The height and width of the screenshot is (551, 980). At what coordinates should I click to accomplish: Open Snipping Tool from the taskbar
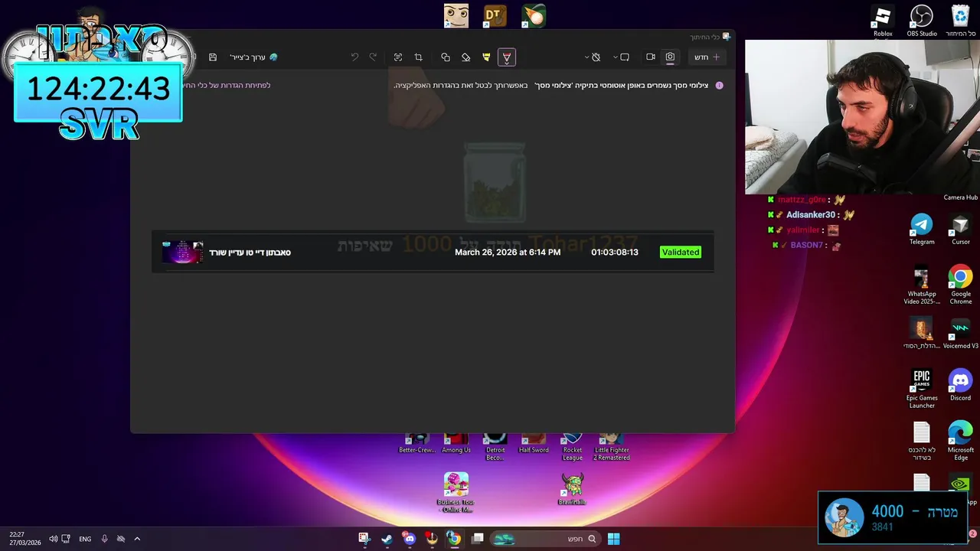(364, 539)
